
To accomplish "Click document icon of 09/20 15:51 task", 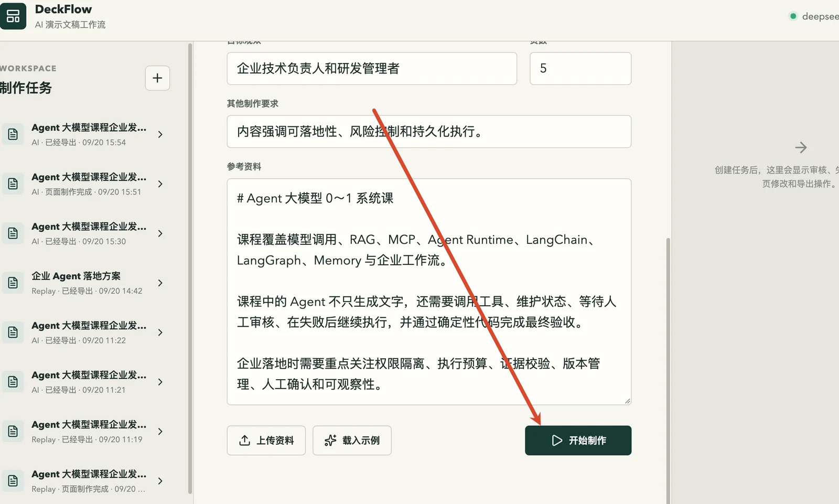I will click(13, 184).
